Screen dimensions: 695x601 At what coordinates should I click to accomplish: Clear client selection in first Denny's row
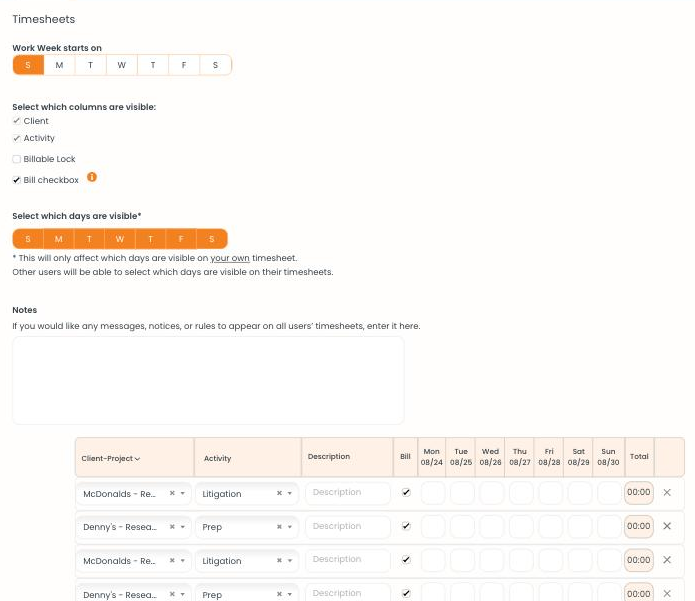tap(172, 527)
